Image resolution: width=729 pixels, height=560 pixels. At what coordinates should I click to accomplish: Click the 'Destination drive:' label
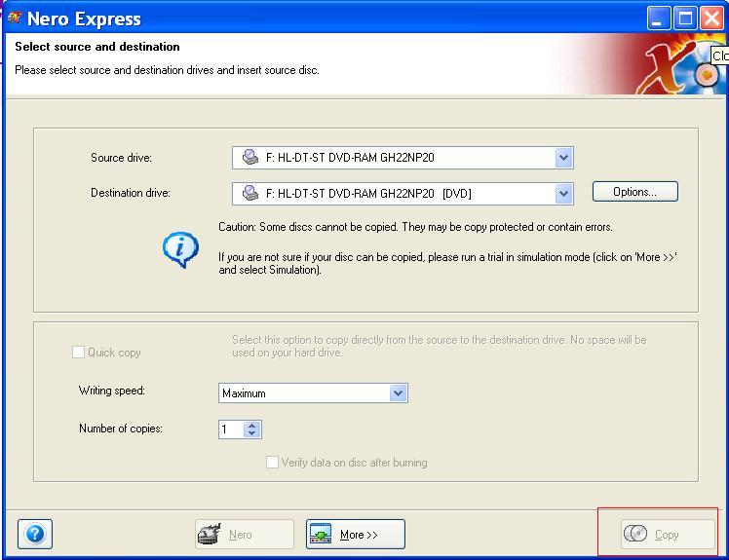(131, 193)
